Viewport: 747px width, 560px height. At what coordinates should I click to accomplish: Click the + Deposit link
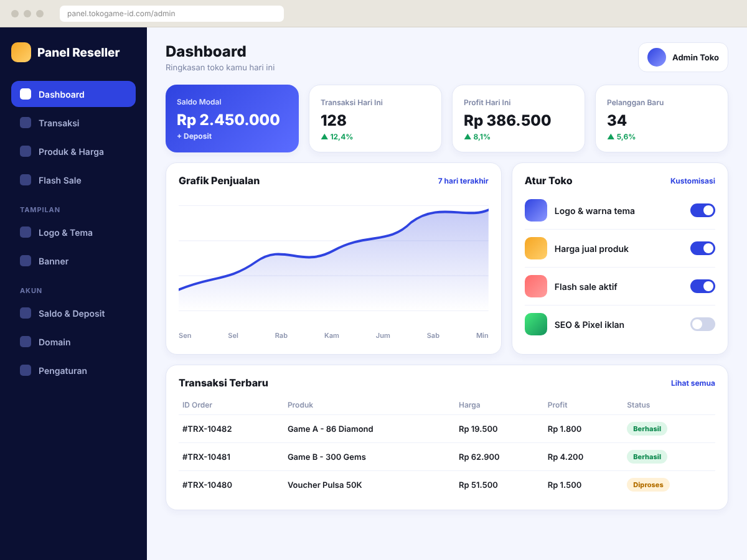[x=194, y=136]
